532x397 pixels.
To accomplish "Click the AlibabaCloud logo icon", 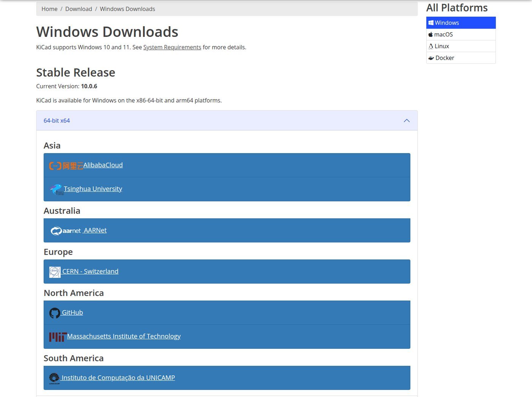I will pyautogui.click(x=66, y=166).
